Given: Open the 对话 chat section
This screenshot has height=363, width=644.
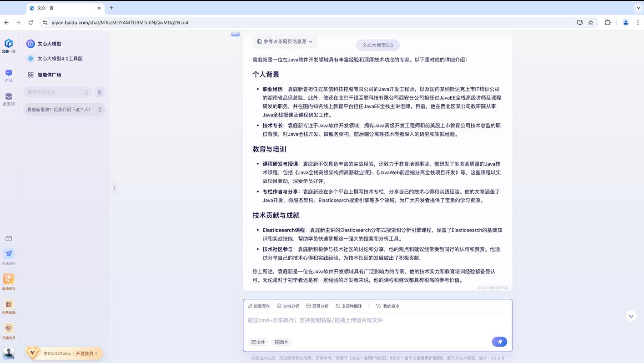Looking at the screenshot, I should coord(9,76).
